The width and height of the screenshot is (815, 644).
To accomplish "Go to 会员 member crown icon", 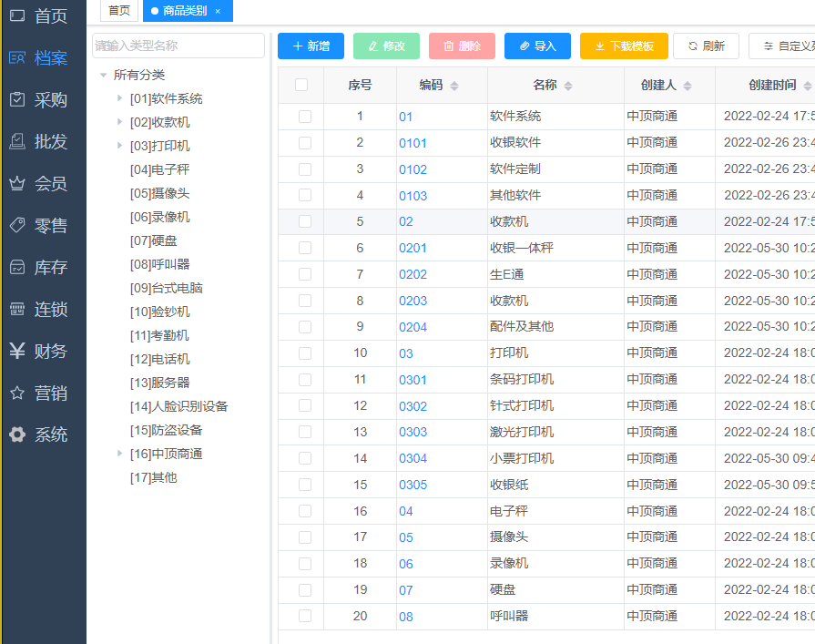I will pos(17,184).
